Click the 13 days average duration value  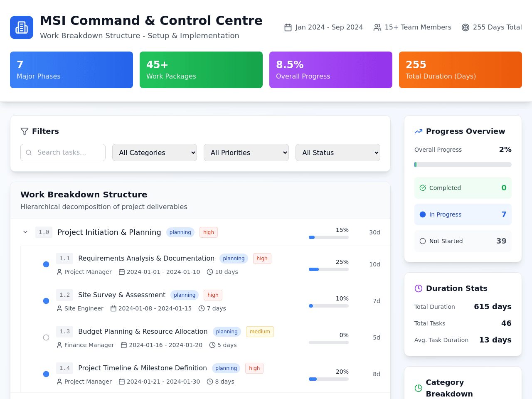pyautogui.click(x=495, y=340)
